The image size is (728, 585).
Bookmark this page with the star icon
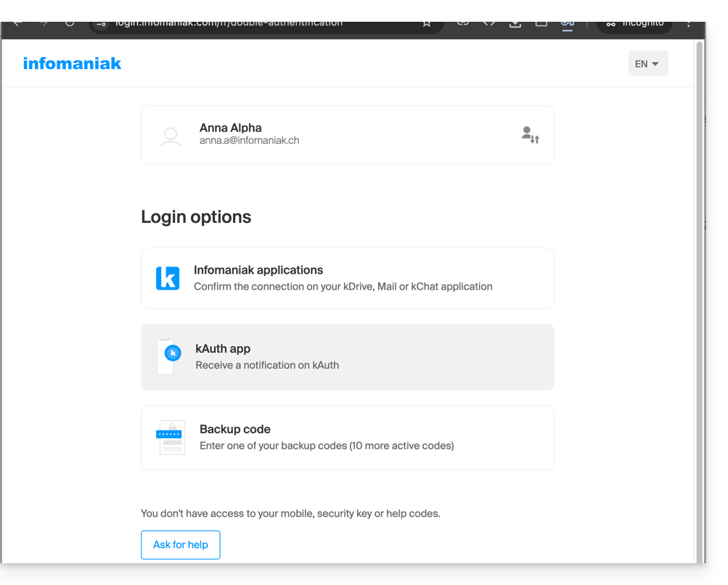(x=427, y=23)
